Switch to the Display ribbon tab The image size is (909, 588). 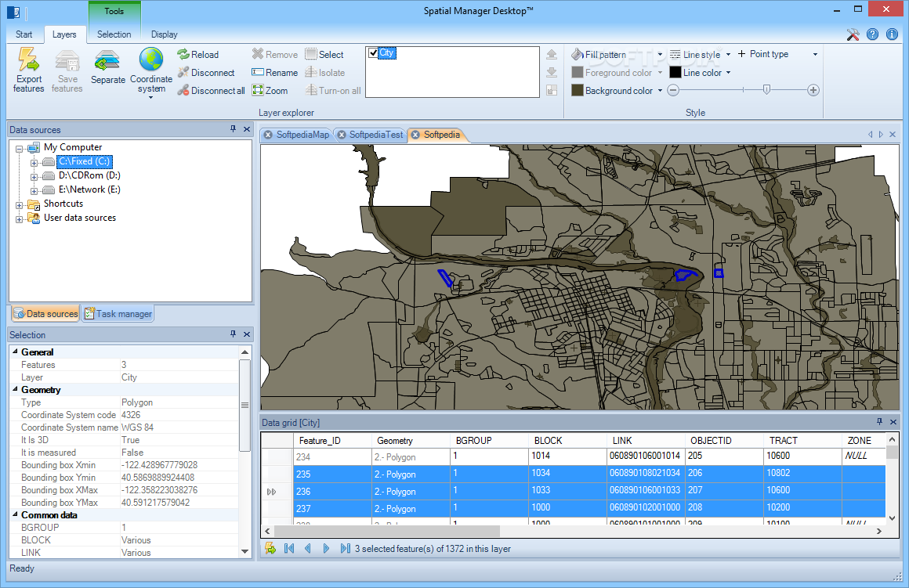pyautogui.click(x=164, y=34)
